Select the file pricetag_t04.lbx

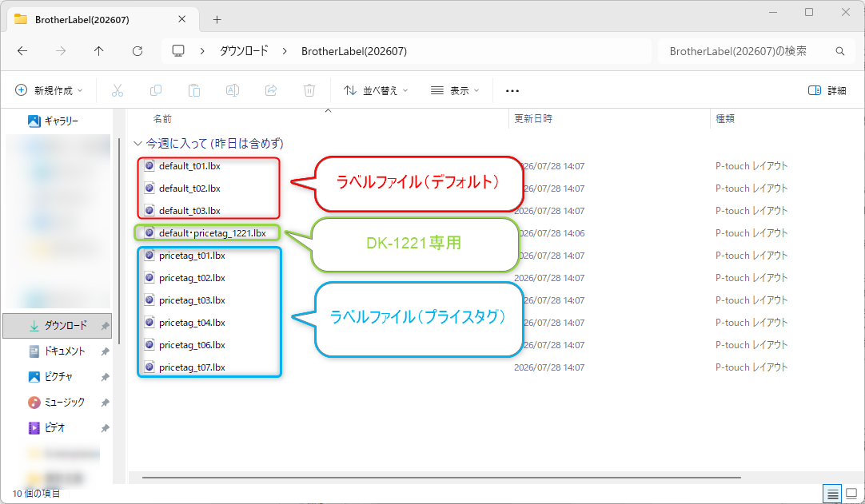click(x=192, y=323)
